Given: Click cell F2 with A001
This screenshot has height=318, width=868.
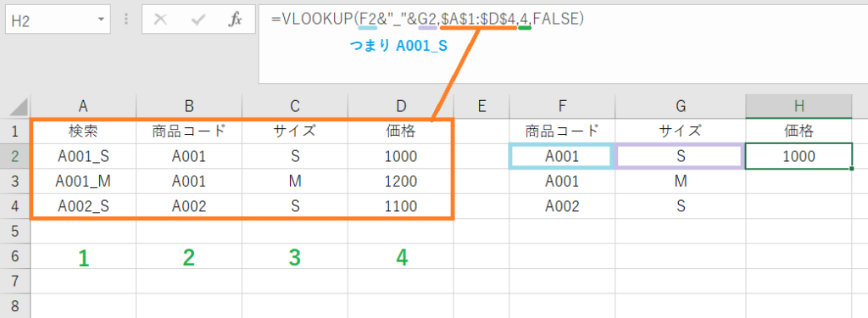Looking at the screenshot, I should 561,156.
